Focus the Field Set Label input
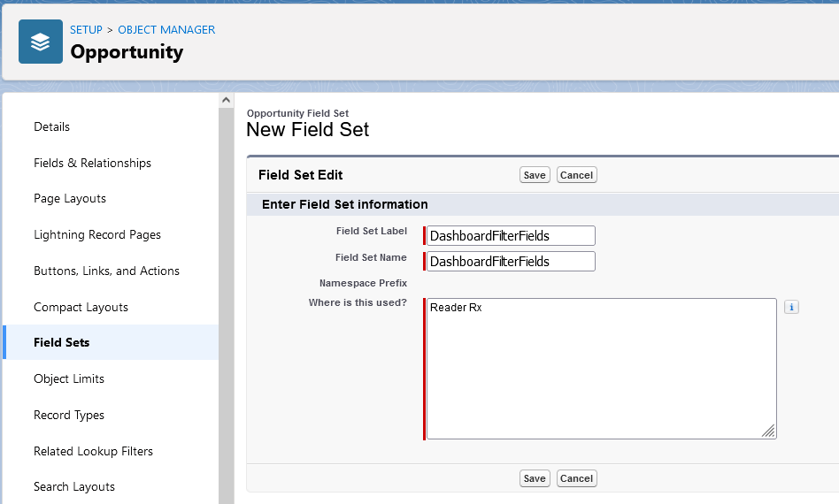This screenshot has height=504, width=839. (511, 236)
